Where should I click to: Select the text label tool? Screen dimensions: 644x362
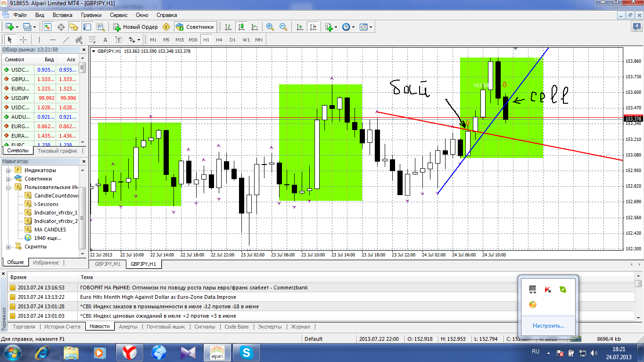[x=119, y=40]
